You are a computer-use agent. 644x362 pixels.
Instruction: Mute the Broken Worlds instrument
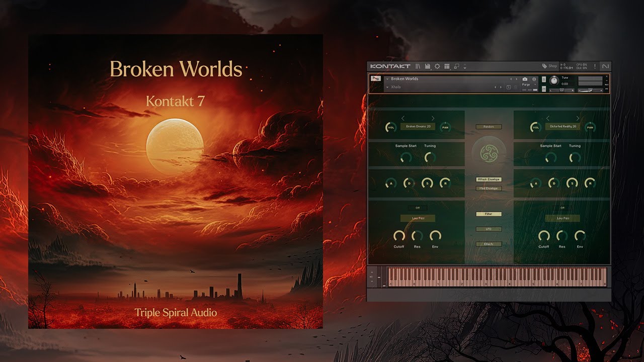point(544,89)
